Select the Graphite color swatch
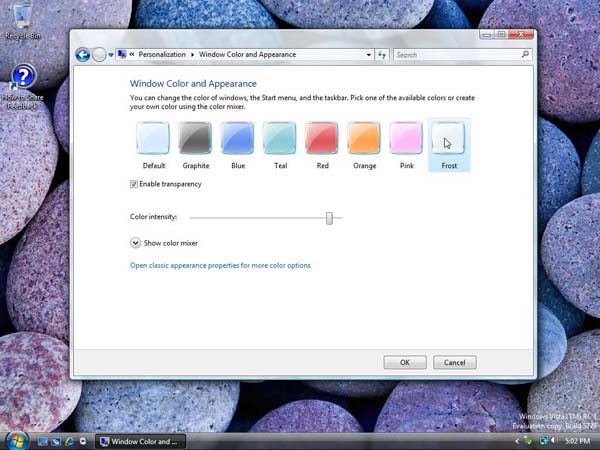The height and width of the screenshot is (450, 600). pos(195,138)
